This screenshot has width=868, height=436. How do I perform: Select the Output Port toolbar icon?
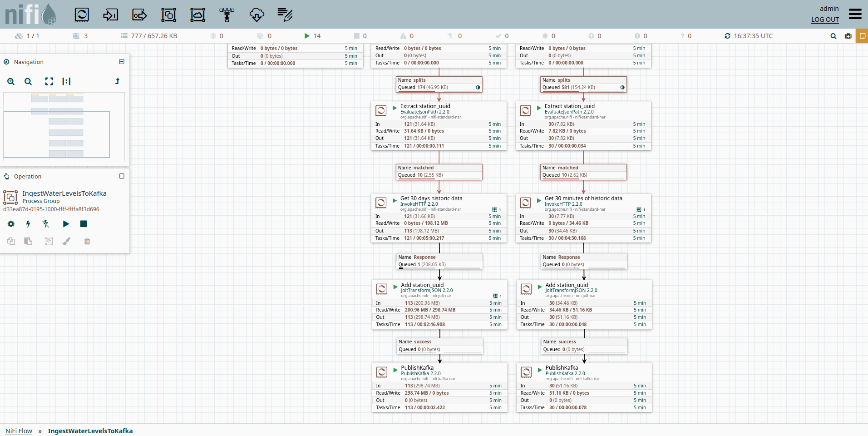point(139,15)
